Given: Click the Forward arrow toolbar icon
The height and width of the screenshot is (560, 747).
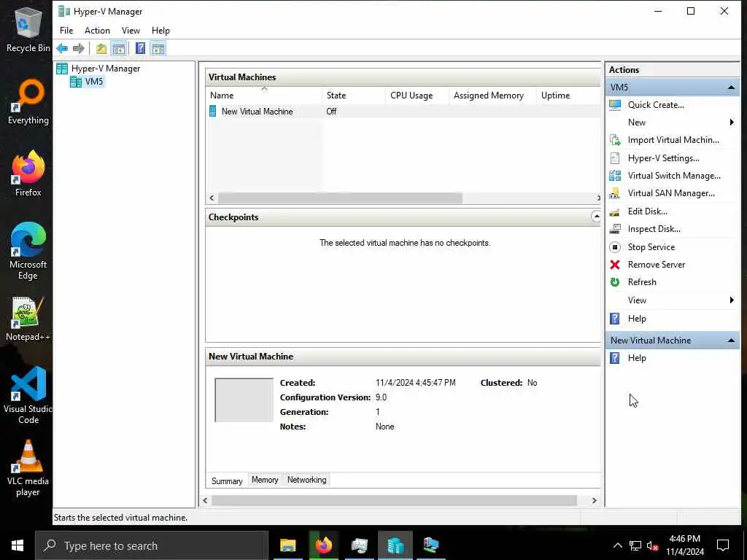Looking at the screenshot, I should click(x=79, y=48).
